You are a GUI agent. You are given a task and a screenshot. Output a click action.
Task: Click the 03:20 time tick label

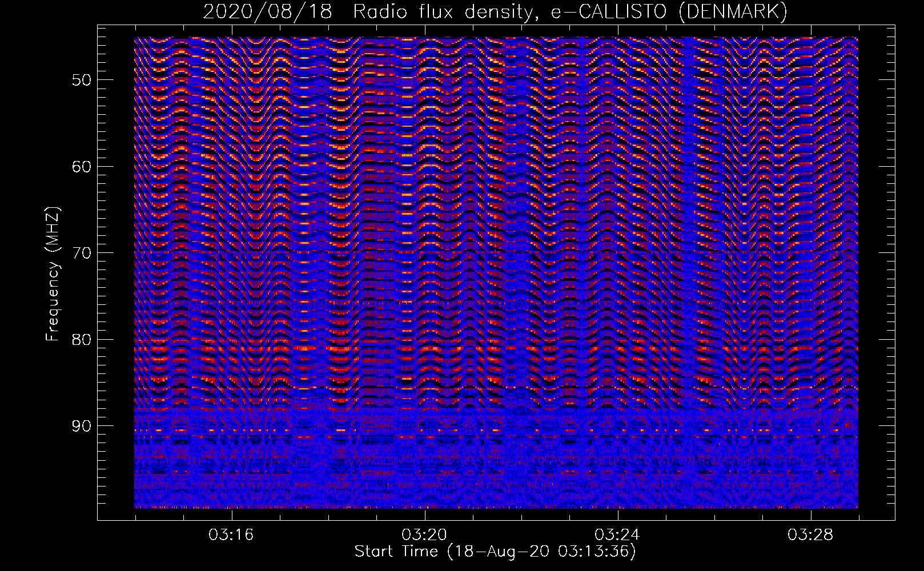424,535
